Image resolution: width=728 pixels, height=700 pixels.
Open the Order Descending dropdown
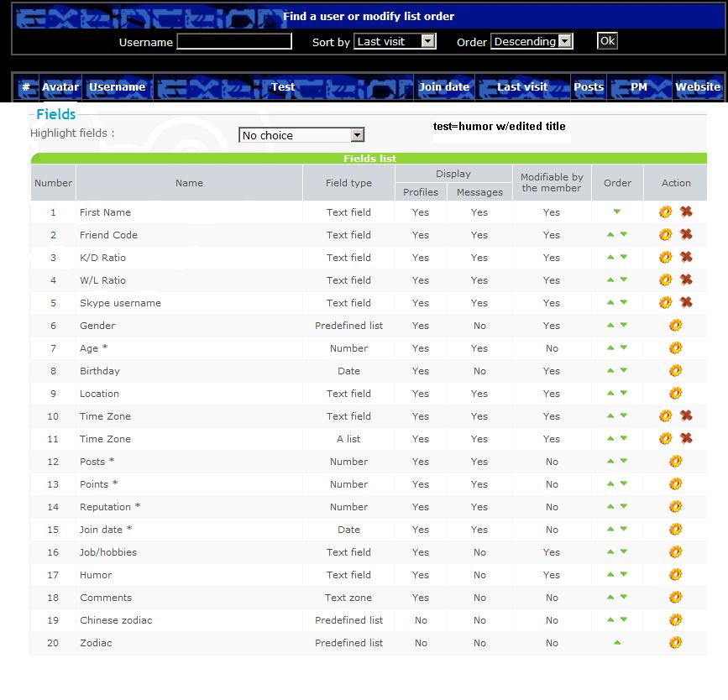point(532,41)
